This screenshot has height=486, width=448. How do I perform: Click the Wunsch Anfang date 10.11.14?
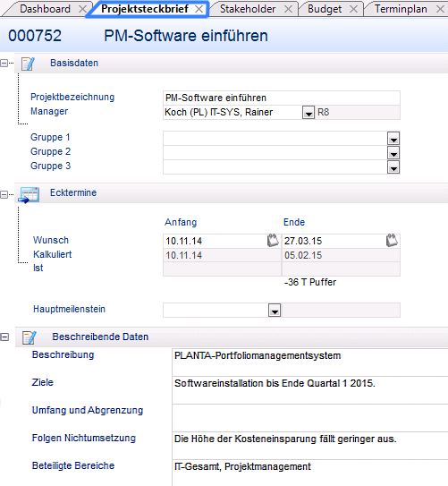click(183, 241)
